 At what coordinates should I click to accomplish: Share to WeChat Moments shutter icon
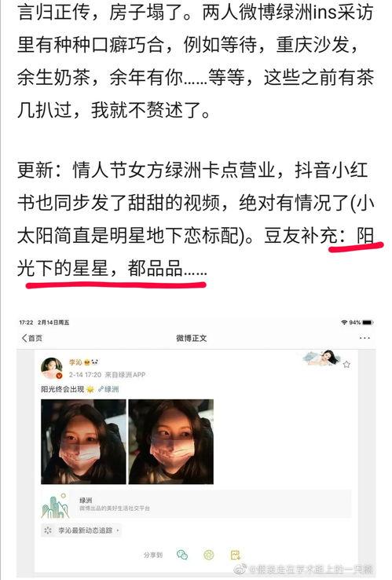pyautogui.click(x=209, y=555)
